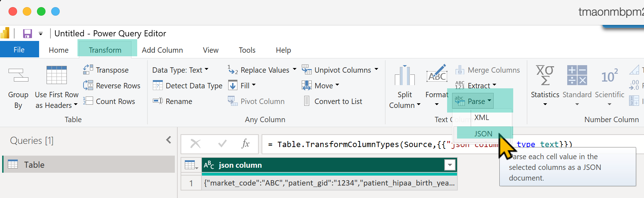This screenshot has width=644, height=198.
Task: Click Count Rows
Action: coord(109,101)
